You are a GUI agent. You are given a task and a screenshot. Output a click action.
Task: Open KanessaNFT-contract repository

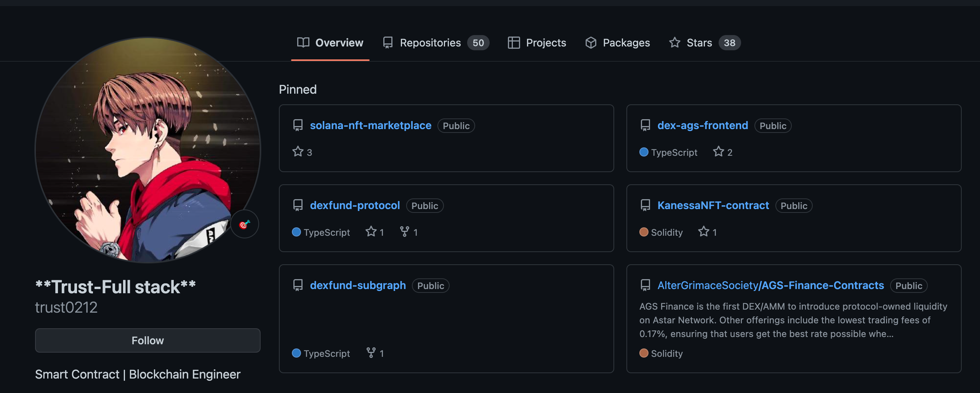point(713,205)
